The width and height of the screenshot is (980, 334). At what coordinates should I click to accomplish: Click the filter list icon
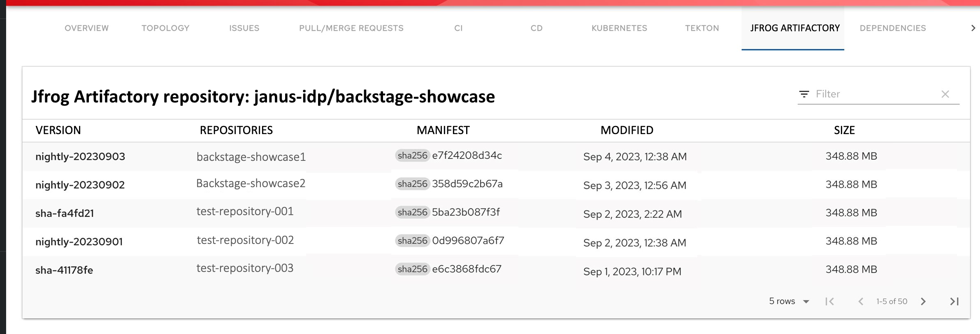tap(804, 94)
